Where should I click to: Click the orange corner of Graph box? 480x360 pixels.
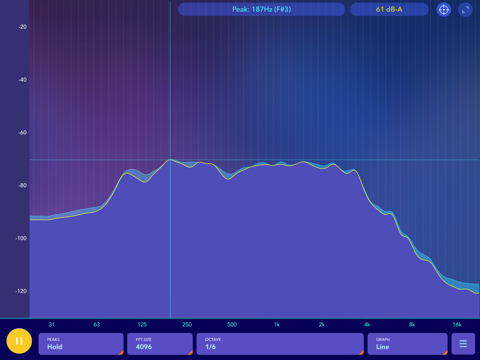[x=445, y=352]
